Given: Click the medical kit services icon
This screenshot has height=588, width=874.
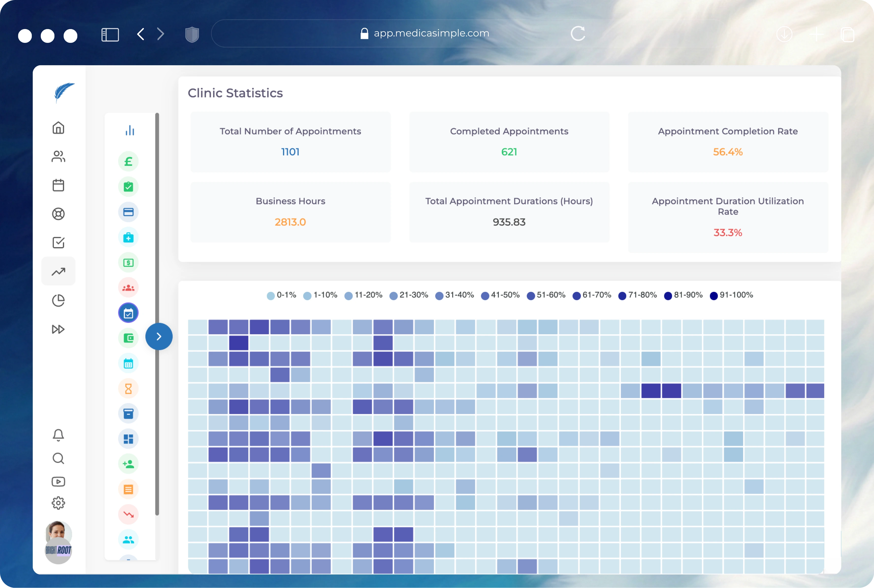Looking at the screenshot, I should pyautogui.click(x=129, y=237).
